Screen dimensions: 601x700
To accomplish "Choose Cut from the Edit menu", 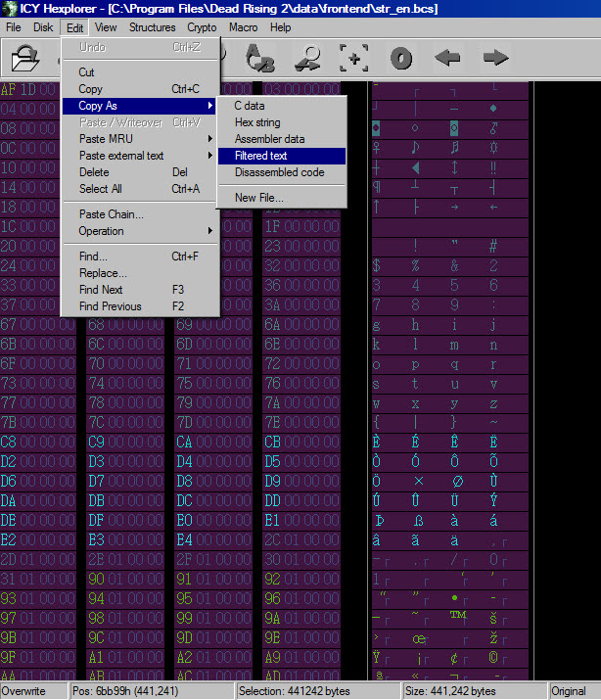I will point(140,72).
